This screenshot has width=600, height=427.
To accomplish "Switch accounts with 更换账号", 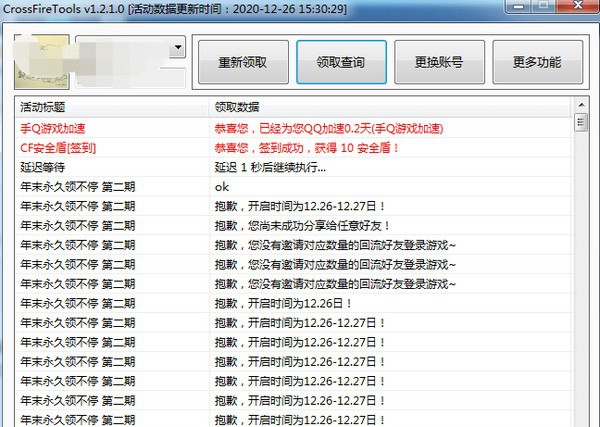I will tap(439, 62).
